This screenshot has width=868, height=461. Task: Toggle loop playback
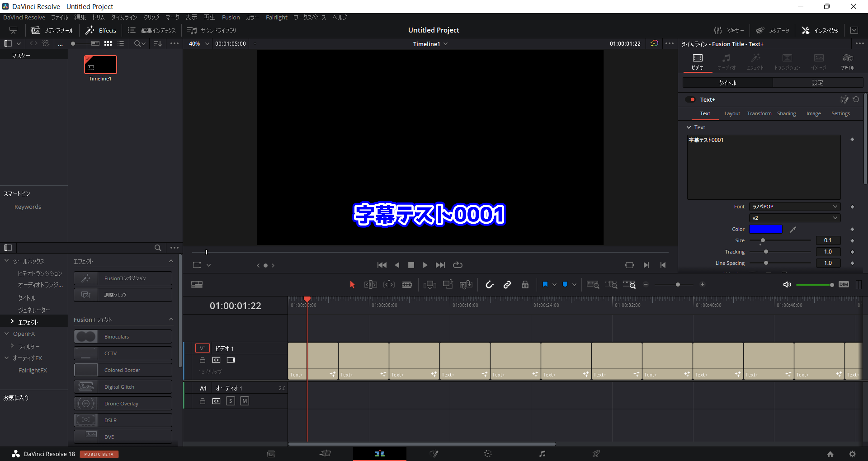[x=458, y=265]
